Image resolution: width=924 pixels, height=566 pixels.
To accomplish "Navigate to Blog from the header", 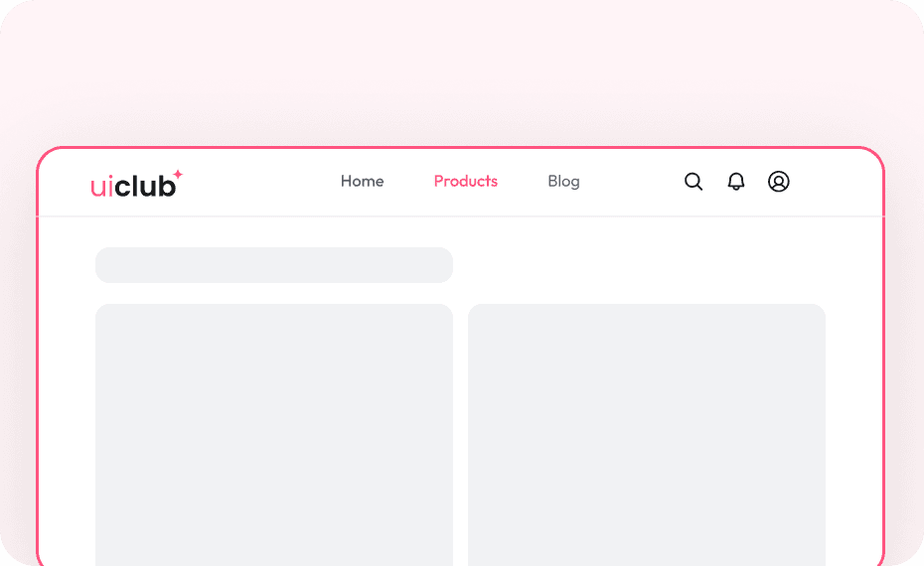I will (x=563, y=182).
